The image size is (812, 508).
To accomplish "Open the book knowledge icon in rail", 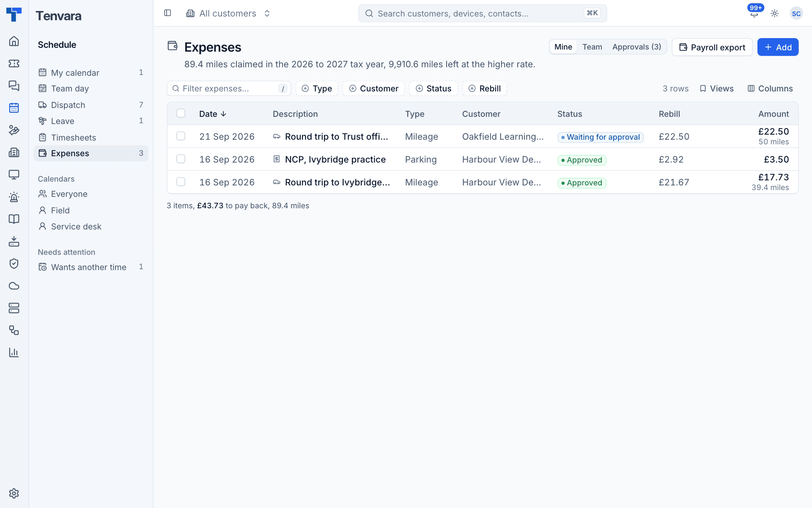I will pos(14,219).
